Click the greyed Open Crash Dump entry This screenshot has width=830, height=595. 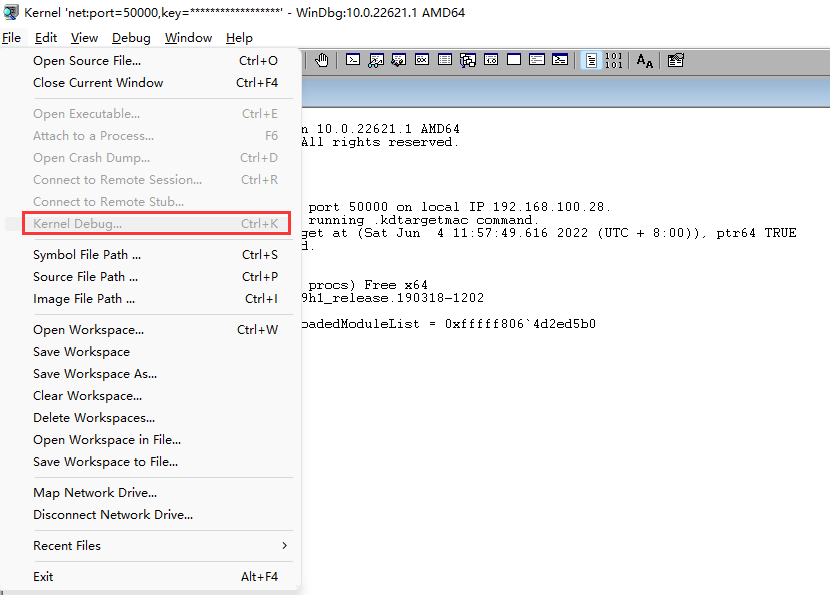151,158
